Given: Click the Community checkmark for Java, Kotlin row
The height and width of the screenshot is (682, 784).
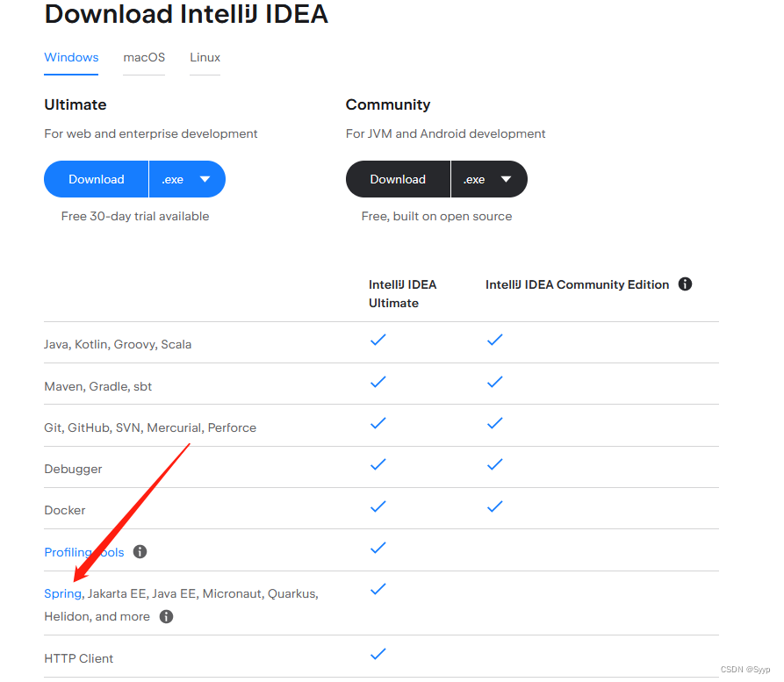Looking at the screenshot, I should [x=494, y=340].
